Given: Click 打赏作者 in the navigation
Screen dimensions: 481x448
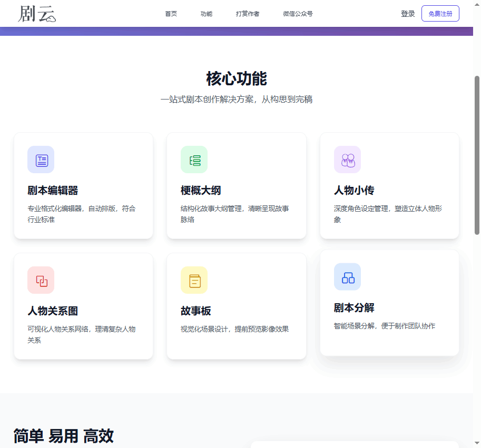Looking at the screenshot, I should [x=247, y=14].
